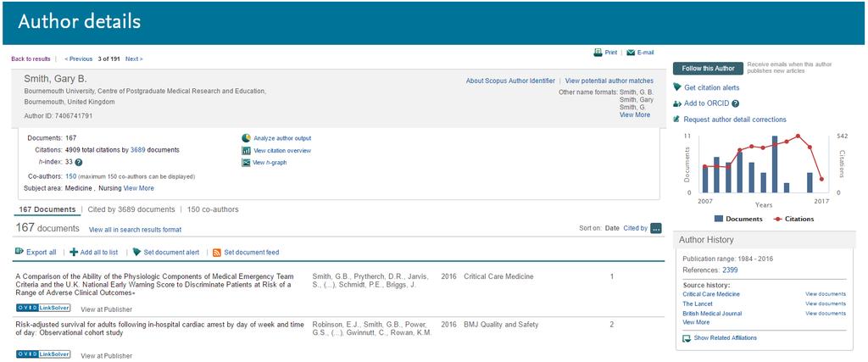868x362 pixels.
Task: Open more sort options ellipsis button
Action: 656,228
